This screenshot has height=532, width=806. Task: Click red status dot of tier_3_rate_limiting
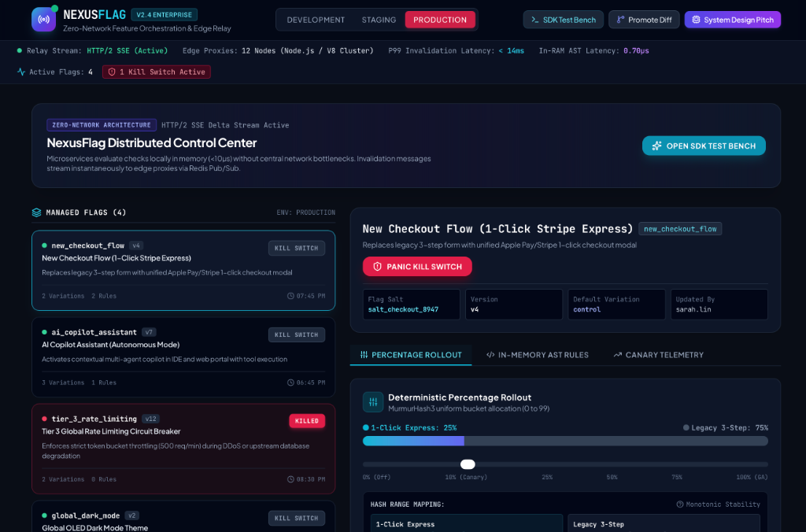pos(44,419)
